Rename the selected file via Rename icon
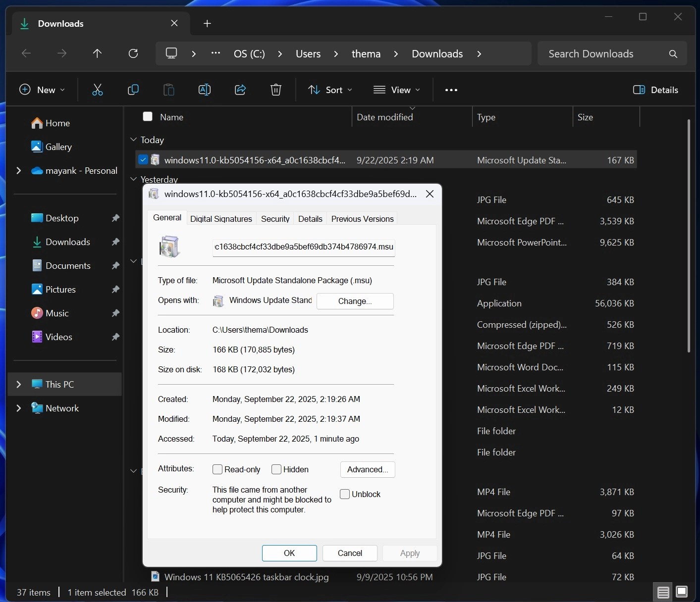This screenshot has width=700, height=602. pyautogui.click(x=205, y=90)
